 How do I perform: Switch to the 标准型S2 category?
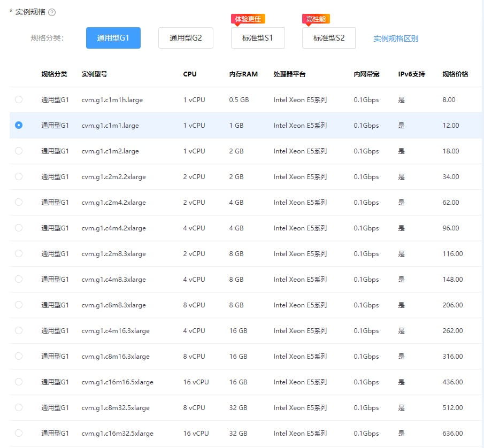328,38
